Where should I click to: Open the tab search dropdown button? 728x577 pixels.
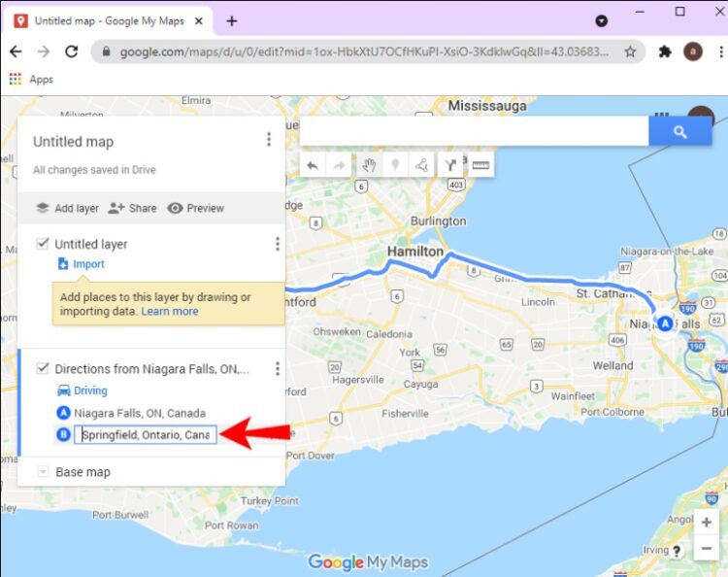(x=601, y=21)
